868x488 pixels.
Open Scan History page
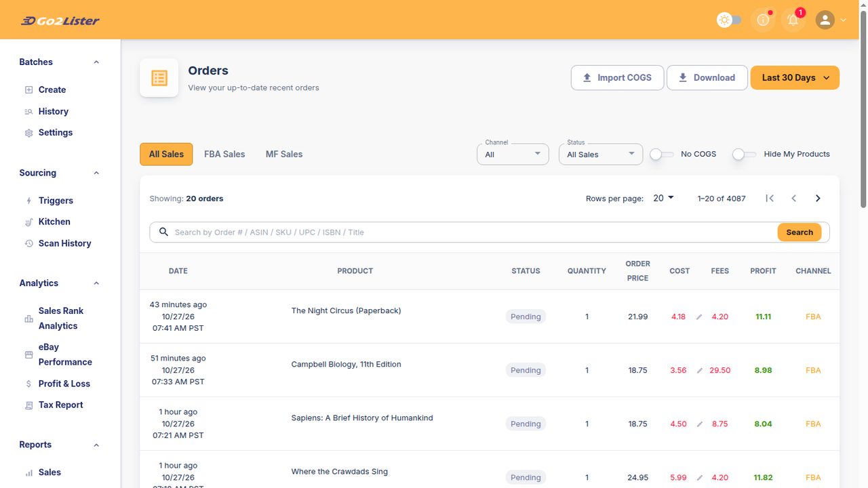coord(64,243)
